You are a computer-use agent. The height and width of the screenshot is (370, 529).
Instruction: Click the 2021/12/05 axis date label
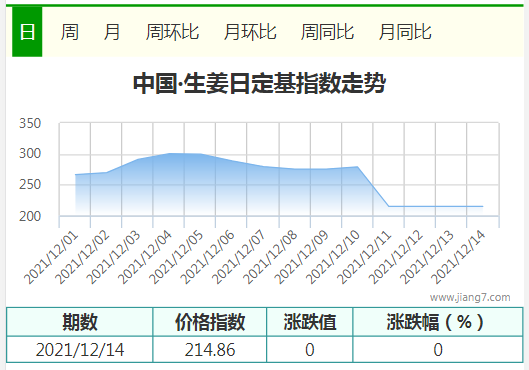point(176,257)
